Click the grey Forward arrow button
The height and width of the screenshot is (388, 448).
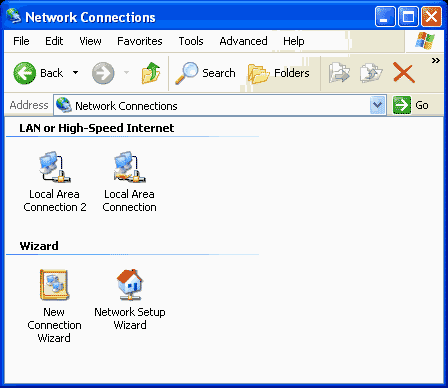[103, 73]
